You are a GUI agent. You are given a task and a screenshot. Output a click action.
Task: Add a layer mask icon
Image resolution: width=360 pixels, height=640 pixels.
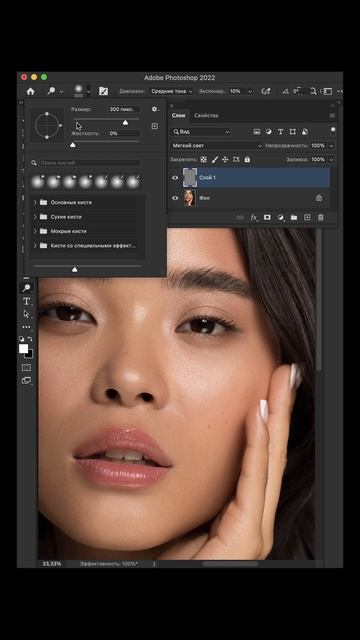click(267, 218)
